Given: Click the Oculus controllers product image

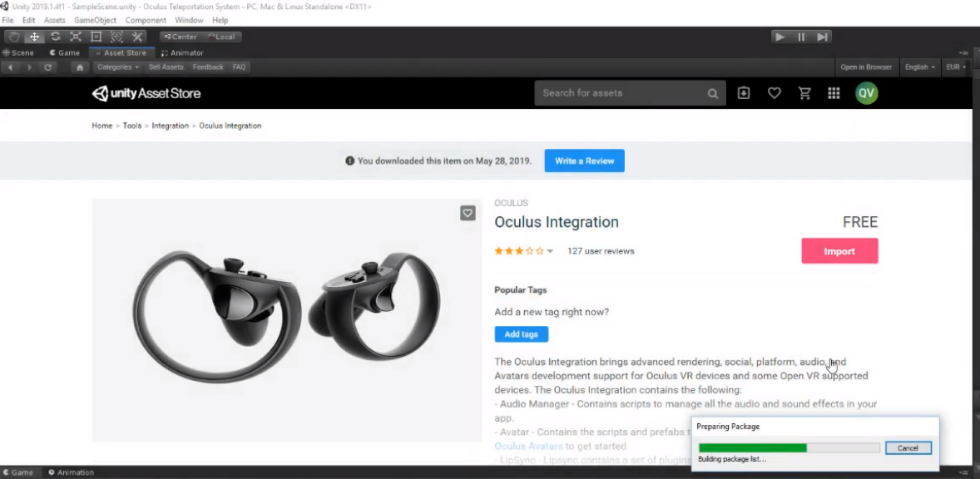Looking at the screenshot, I should click(x=286, y=319).
